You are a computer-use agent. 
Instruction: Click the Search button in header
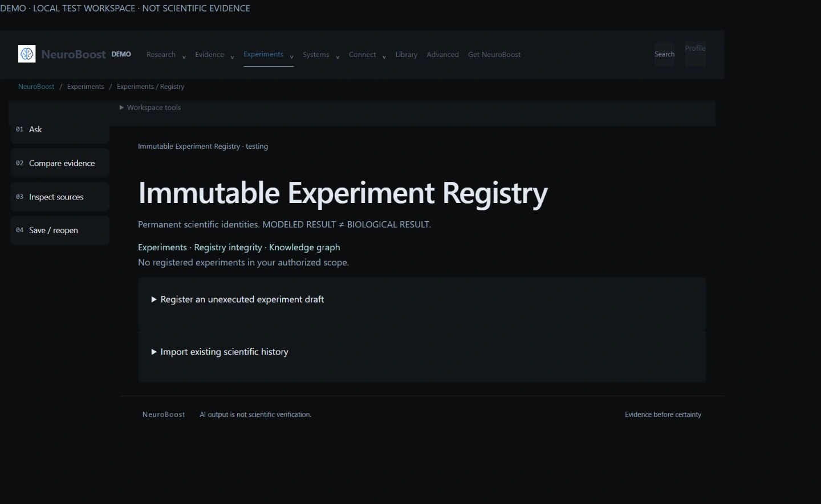664,54
